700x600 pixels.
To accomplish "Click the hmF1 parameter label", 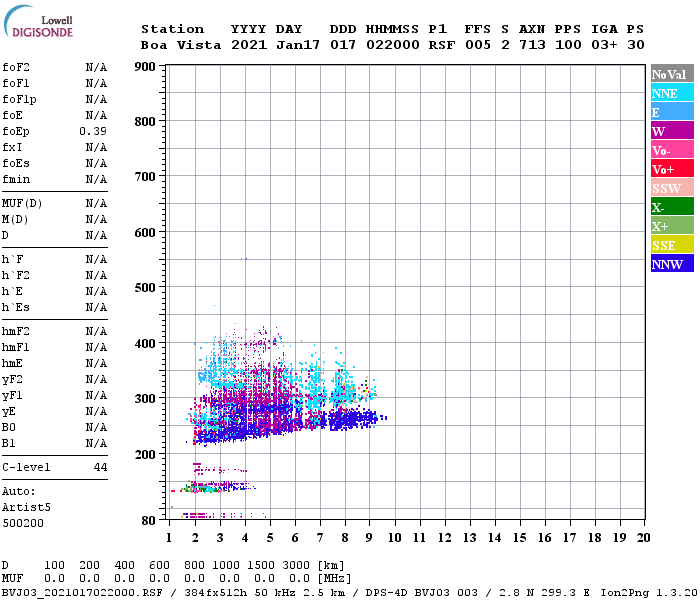I will tap(16, 348).
